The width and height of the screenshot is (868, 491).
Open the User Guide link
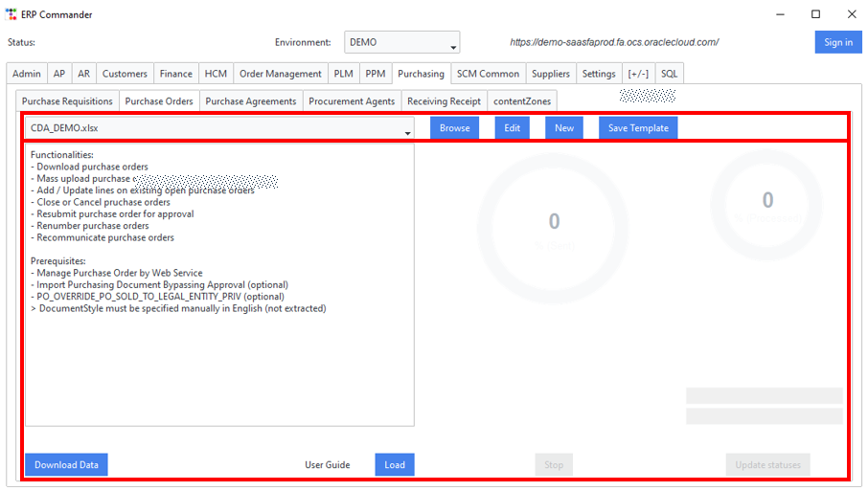(327, 465)
